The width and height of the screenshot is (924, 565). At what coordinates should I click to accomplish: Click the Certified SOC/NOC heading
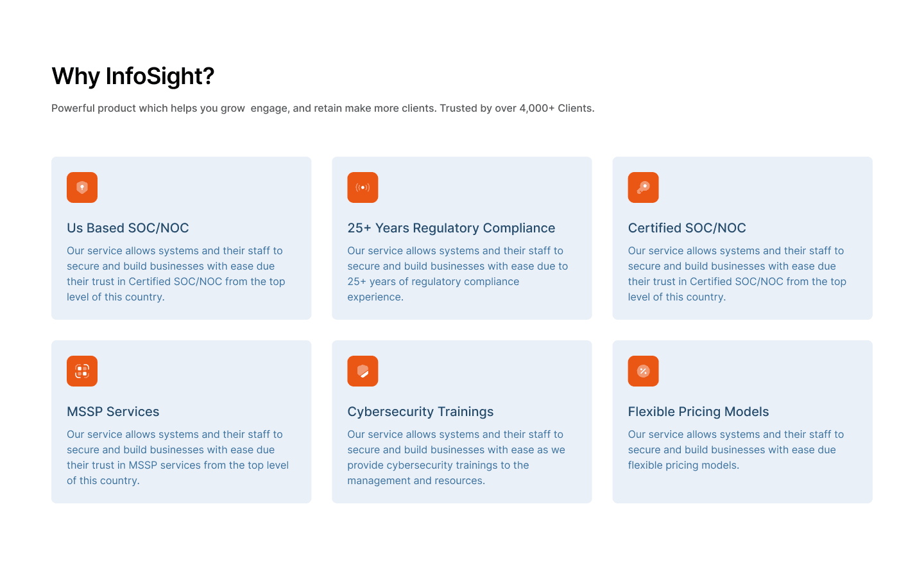(687, 228)
